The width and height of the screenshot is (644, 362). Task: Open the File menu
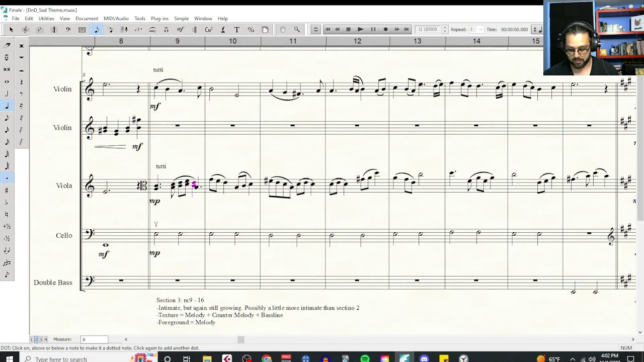click(16, 19)
